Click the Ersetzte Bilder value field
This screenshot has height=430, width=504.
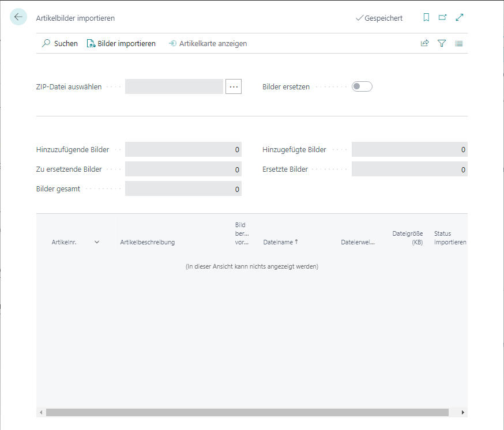409,169
